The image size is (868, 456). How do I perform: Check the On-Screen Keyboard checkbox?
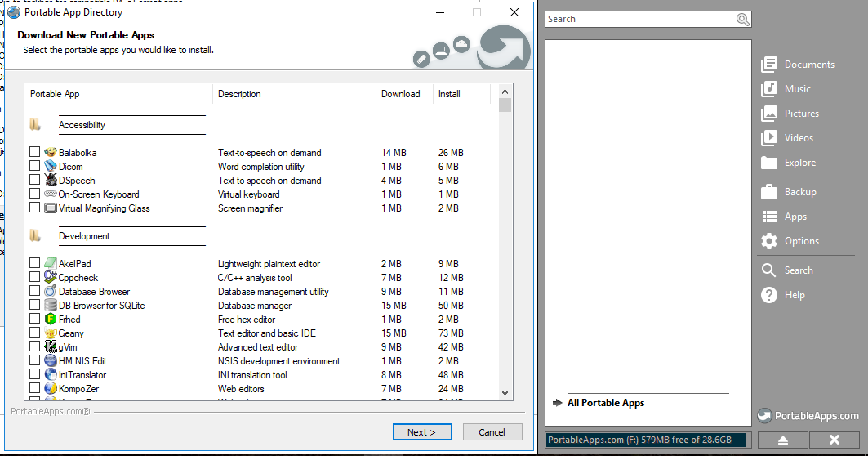point(35,194)
